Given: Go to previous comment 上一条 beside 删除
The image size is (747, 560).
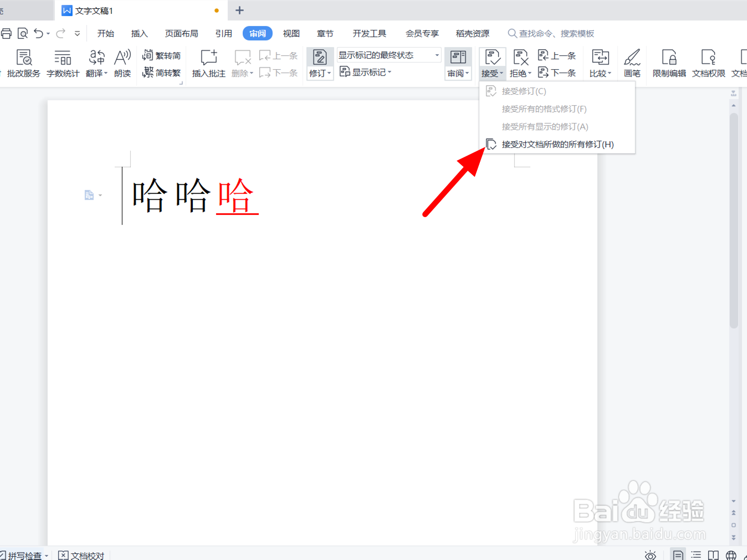Looking at the screenshot, I should point(279,55).
